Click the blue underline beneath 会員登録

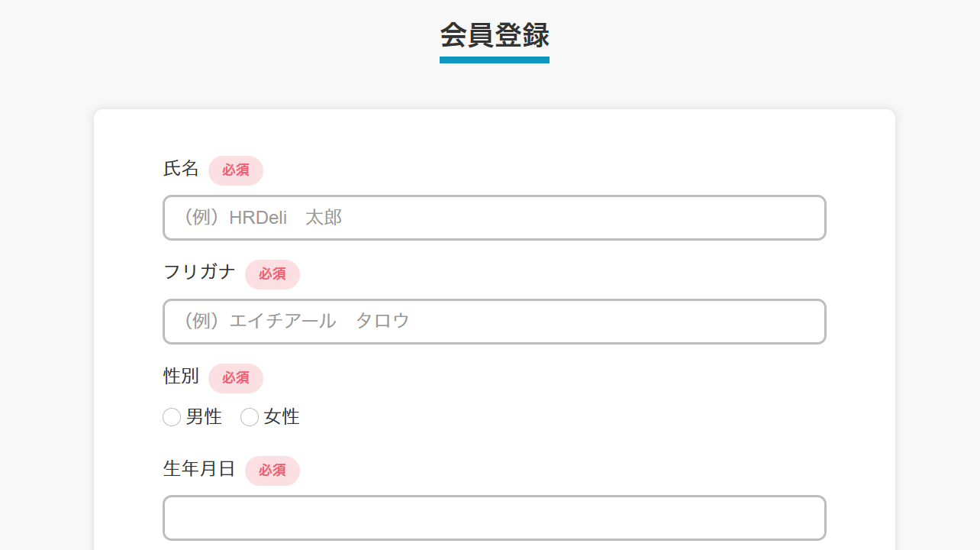pyautogui.click(x=495, y=60)
